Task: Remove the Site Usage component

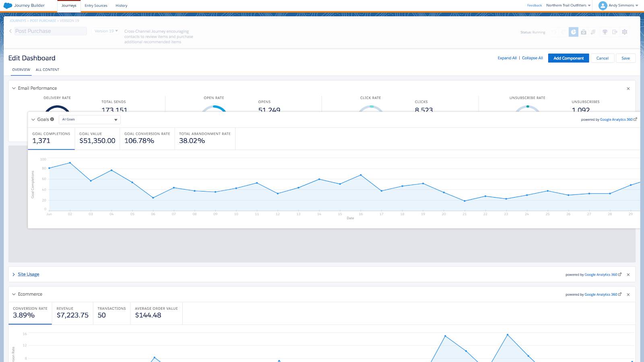Action: 628,275
